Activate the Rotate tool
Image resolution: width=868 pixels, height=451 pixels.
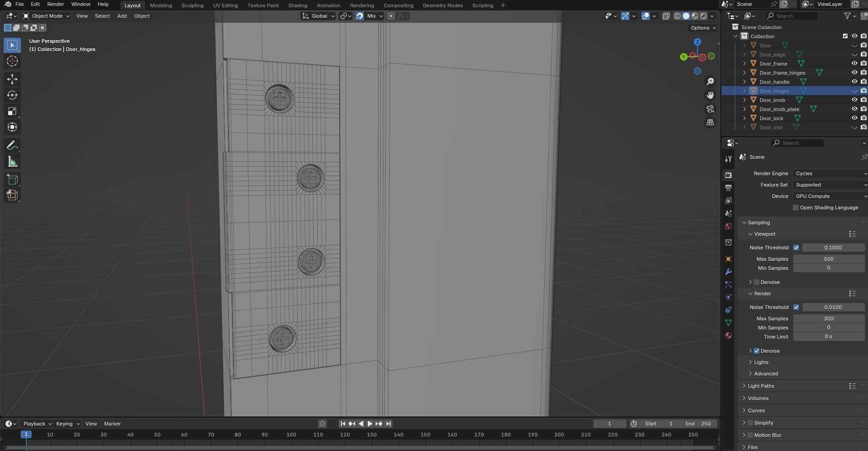point(12,95)
